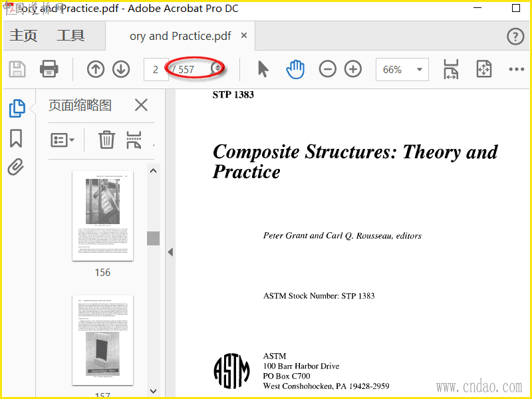Click the 100 Barr Harbor Drive text
The image size is (532, 399).
[301, 366]
